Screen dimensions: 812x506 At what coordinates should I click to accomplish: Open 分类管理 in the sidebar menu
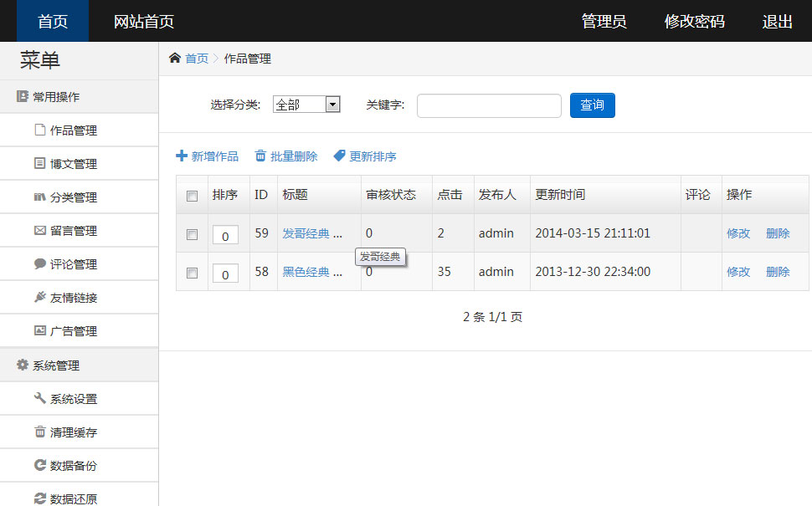click(x=80, y=197)
